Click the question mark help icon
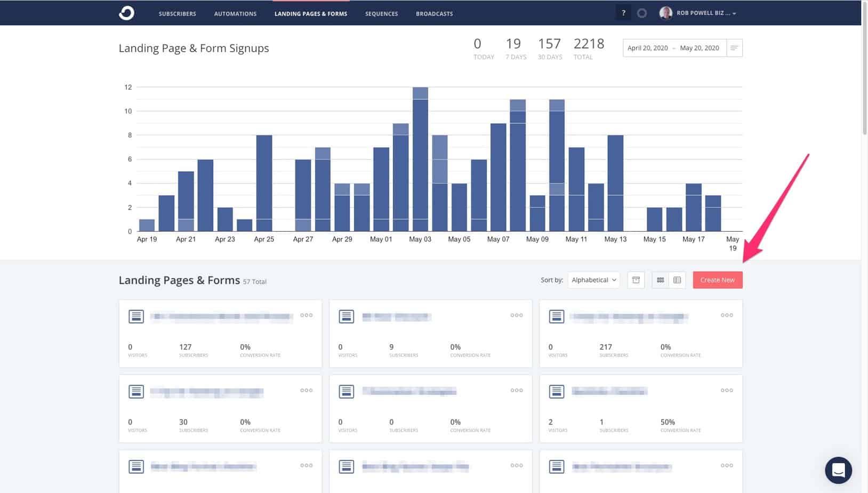 point(623,13)
